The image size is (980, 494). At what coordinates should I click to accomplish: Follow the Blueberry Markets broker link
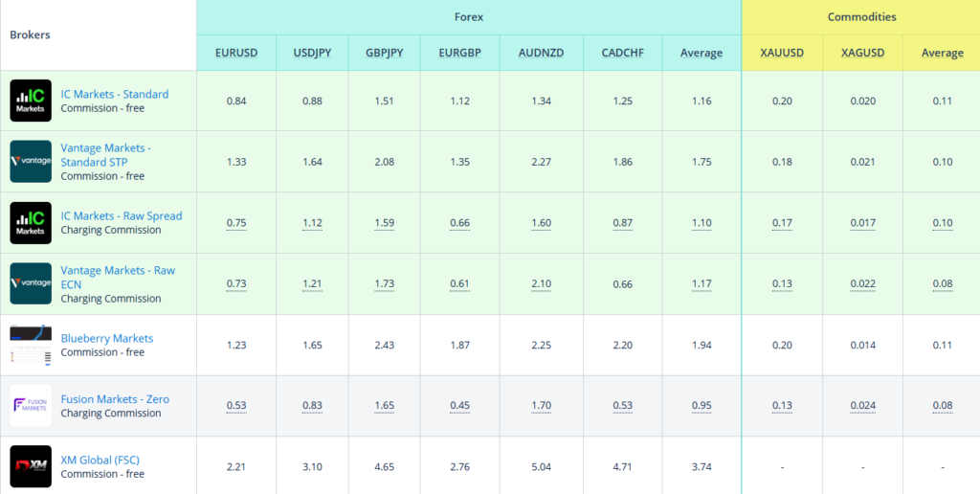click(107, 338)
